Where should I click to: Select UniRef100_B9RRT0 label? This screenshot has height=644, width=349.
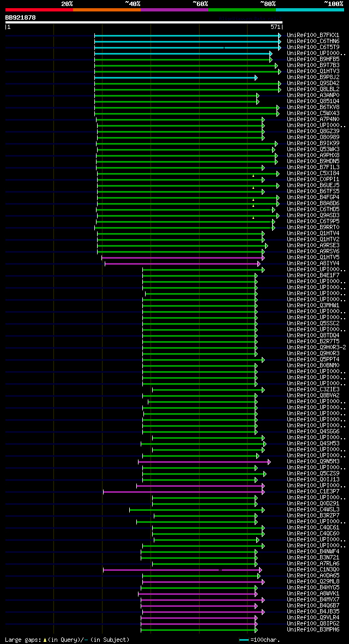(x=313, y=228)
